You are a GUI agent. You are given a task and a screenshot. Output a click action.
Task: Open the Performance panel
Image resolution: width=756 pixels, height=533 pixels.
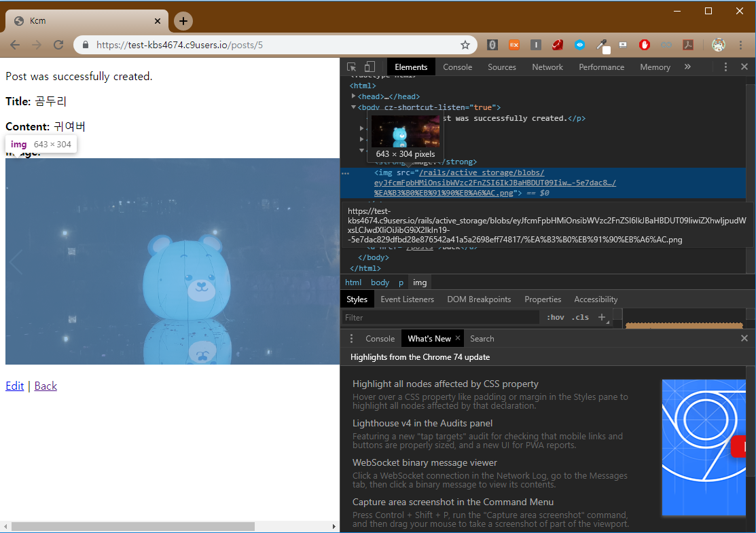click(x=601, y=67)
